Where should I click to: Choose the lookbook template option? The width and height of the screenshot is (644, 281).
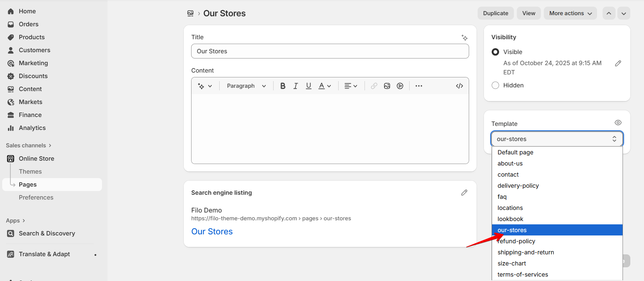pos(510,219)
